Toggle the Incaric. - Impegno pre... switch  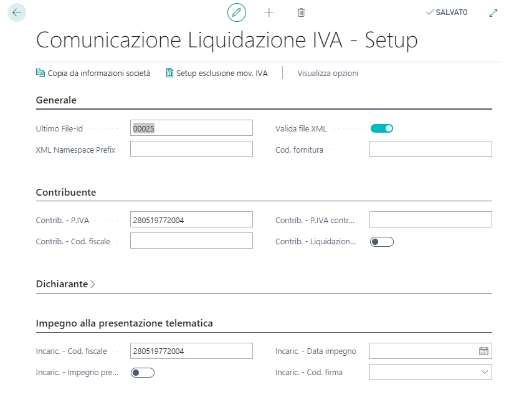point(143,373)
